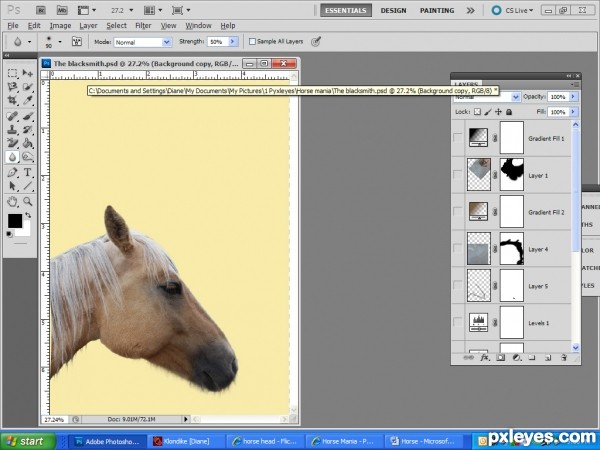
Task: Select the Eraser tool
Action: click(x=12, y=143)
